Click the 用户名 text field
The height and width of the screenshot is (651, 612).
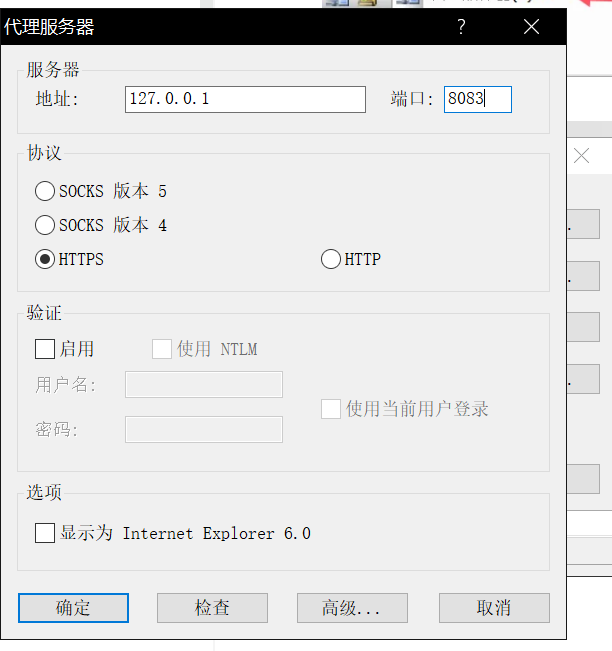(204, 384)
